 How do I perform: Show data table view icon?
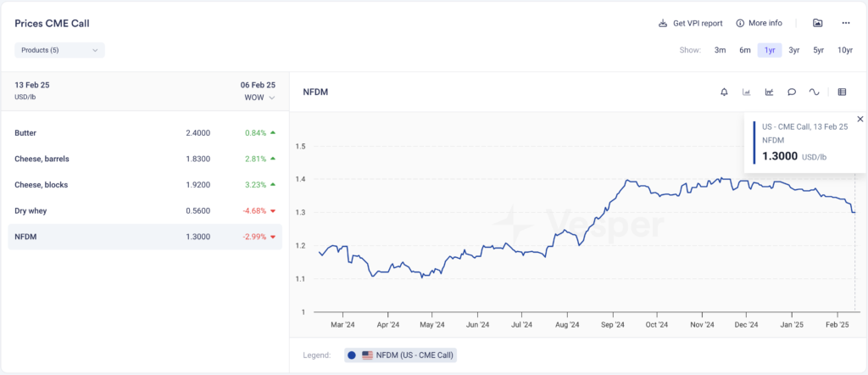[x=842, y=92]
